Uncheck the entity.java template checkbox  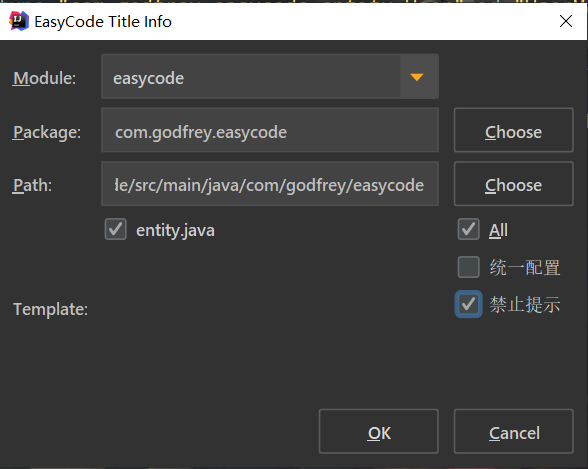tap(116, 229)
